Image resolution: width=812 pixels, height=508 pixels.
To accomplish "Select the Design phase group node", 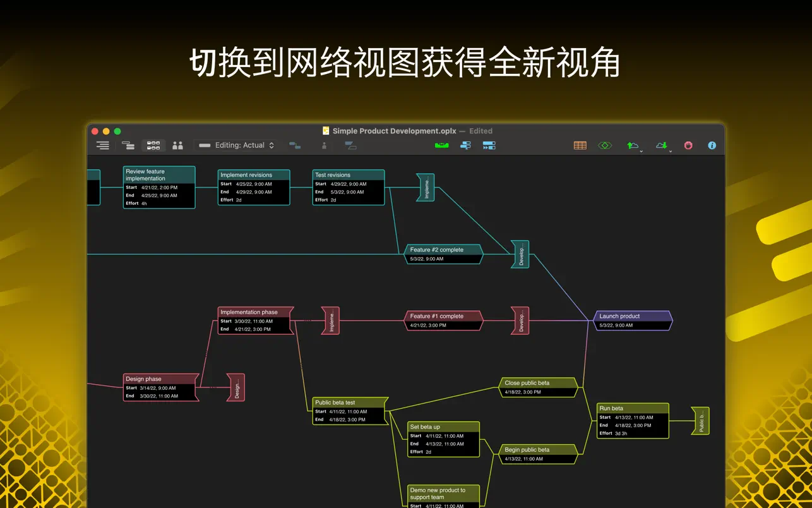I will click(161, 387).
